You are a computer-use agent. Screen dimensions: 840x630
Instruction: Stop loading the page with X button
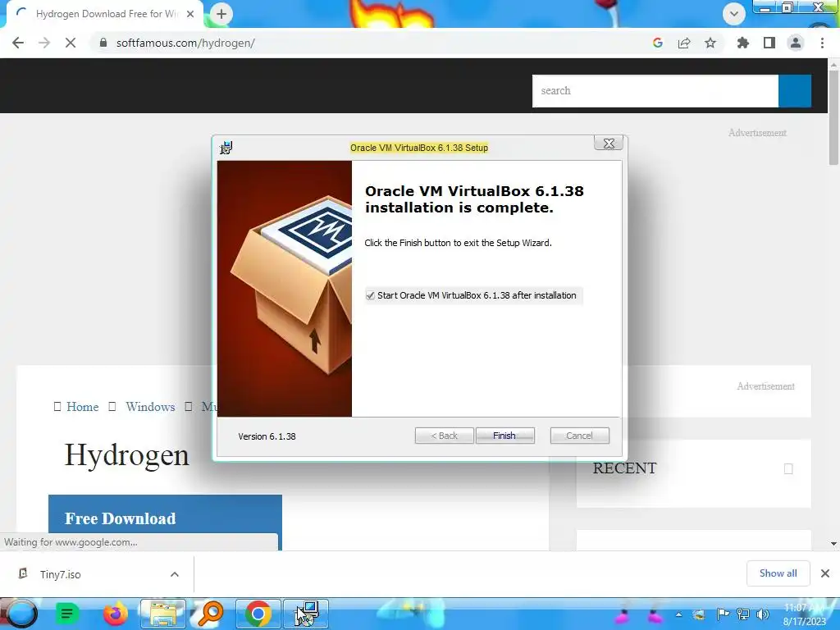(71, 43)
